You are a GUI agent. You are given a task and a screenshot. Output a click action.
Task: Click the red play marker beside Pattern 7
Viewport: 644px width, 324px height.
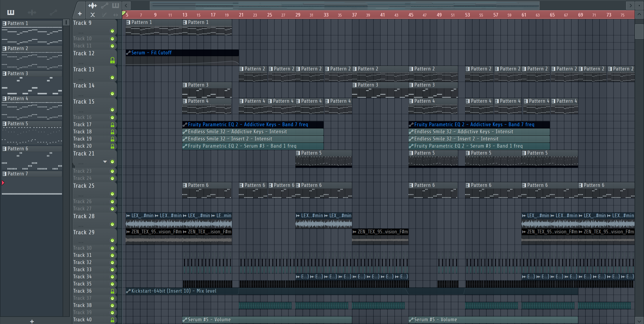(x=3, y=183)
